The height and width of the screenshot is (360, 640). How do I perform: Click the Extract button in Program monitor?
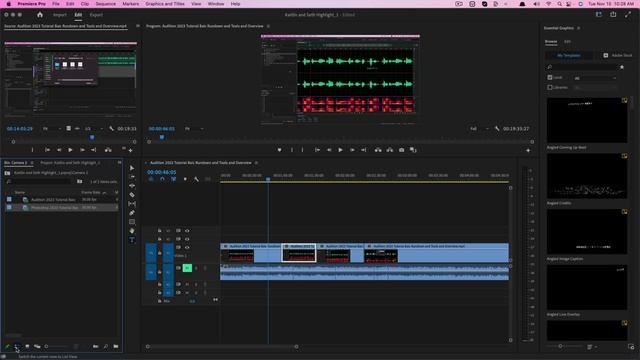pyautogui.click(x=390, y=150)
